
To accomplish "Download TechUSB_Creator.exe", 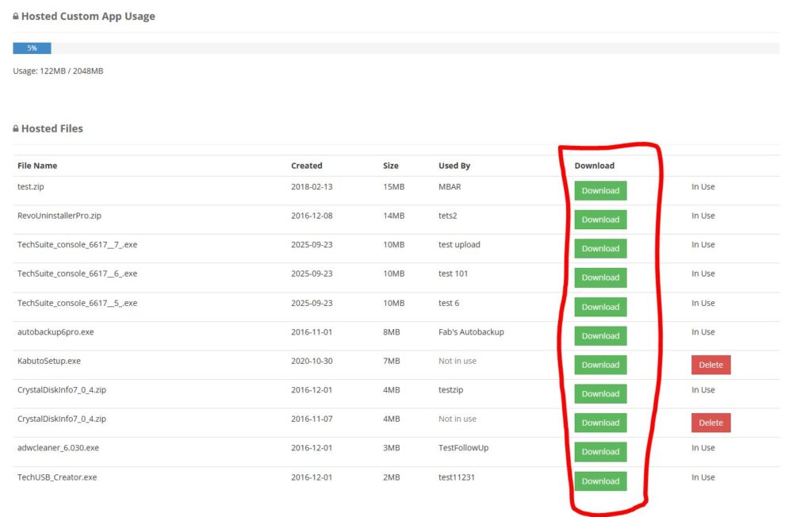I will tap(600, 481).
